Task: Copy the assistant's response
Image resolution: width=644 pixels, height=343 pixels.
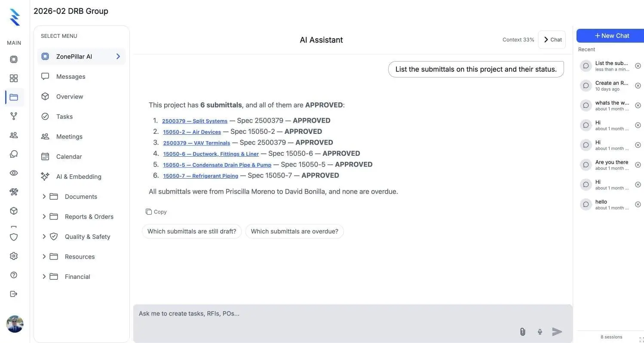Action: pos(156,212)
